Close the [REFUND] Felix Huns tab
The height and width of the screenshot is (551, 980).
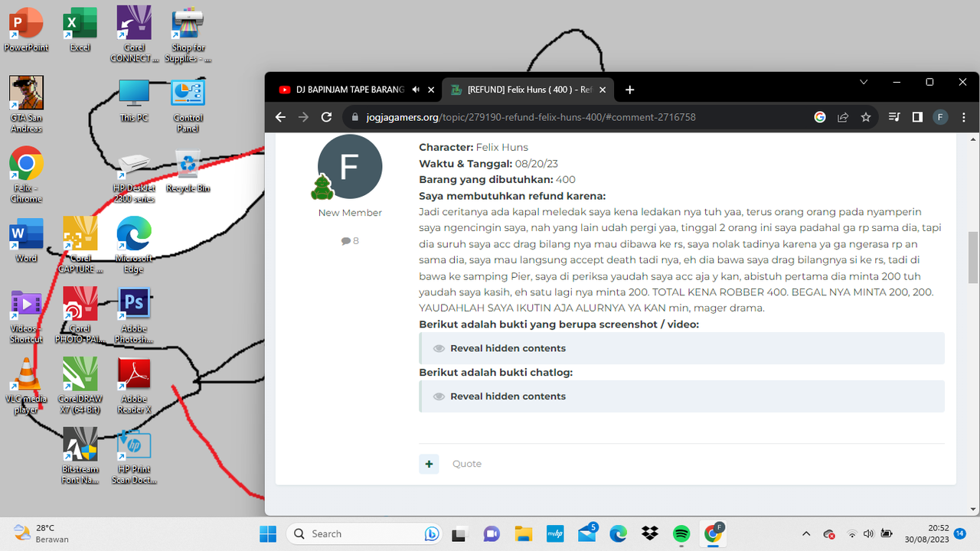pos(603,90)
